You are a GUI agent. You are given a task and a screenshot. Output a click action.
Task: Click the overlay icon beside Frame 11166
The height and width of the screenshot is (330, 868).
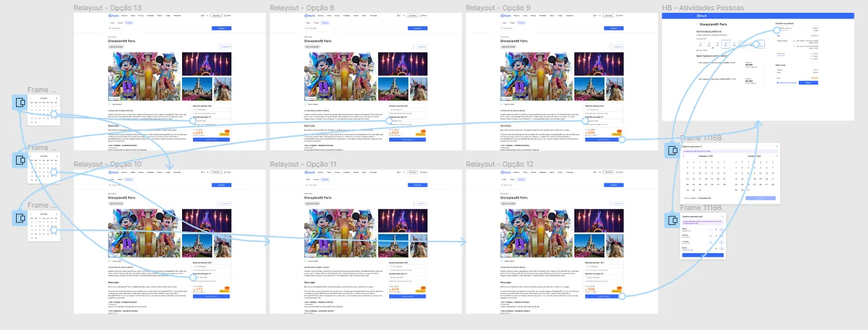[x=672, y=220]
